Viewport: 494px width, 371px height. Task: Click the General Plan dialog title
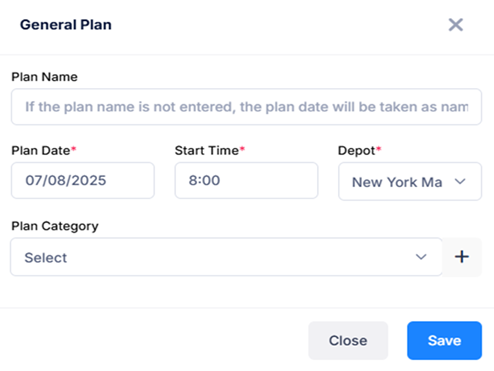[x=66, y=25]
